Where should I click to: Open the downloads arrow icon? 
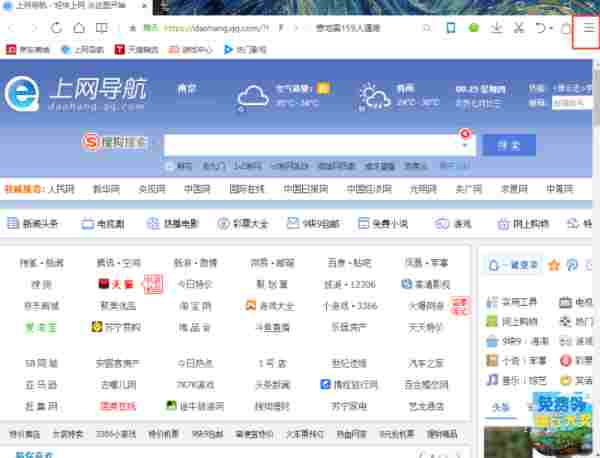click(x=496, y=28)
